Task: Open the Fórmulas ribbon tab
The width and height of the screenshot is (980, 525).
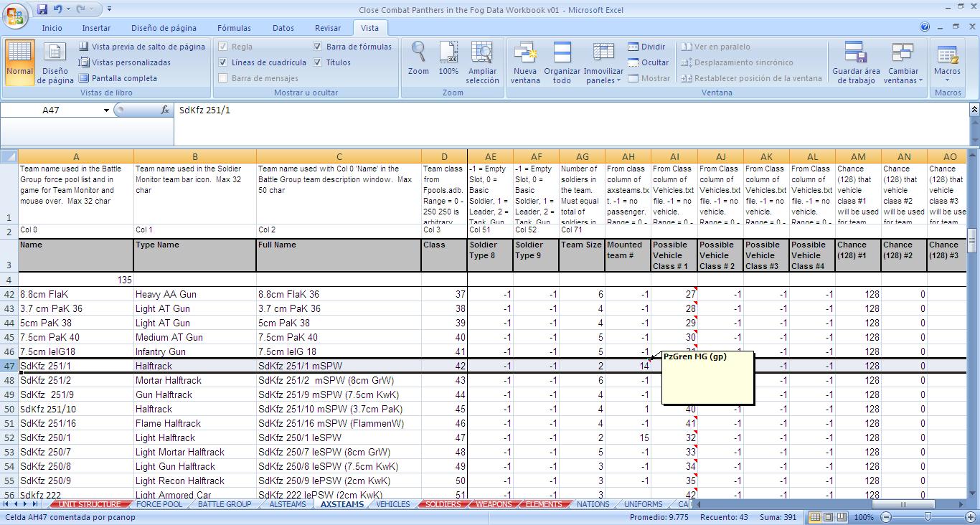Action: pos(235,28)
